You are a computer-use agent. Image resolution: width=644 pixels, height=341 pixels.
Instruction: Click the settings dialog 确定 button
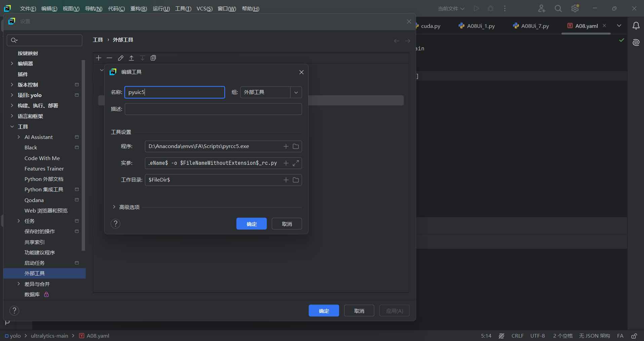coord(324,311)
